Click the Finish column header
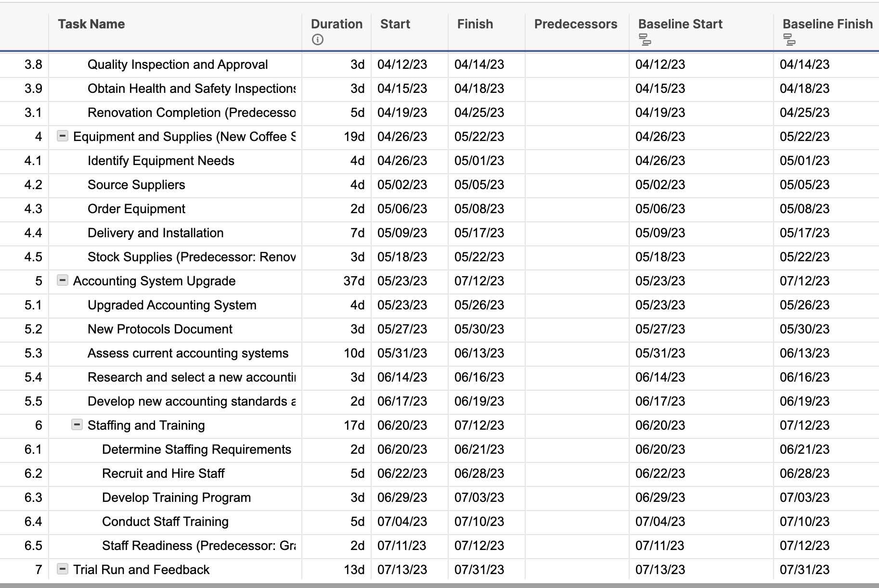The image size is (879, 588). (x=475, y=24)
